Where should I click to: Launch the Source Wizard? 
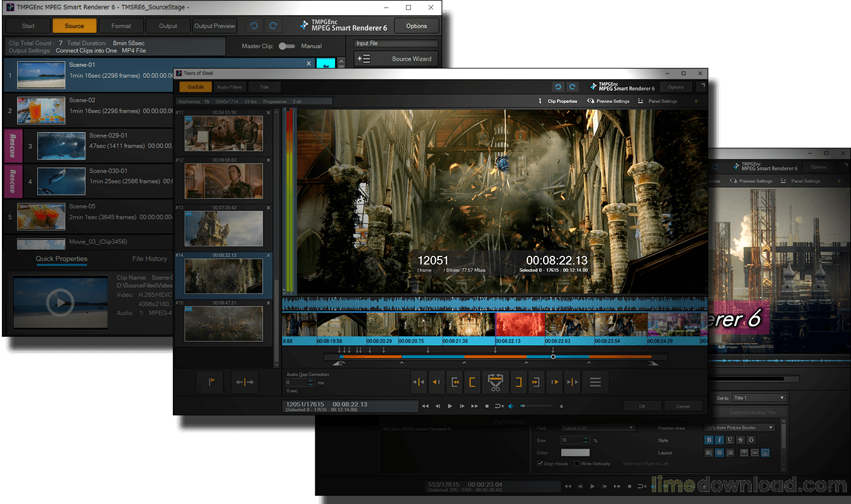coord(395,58)
